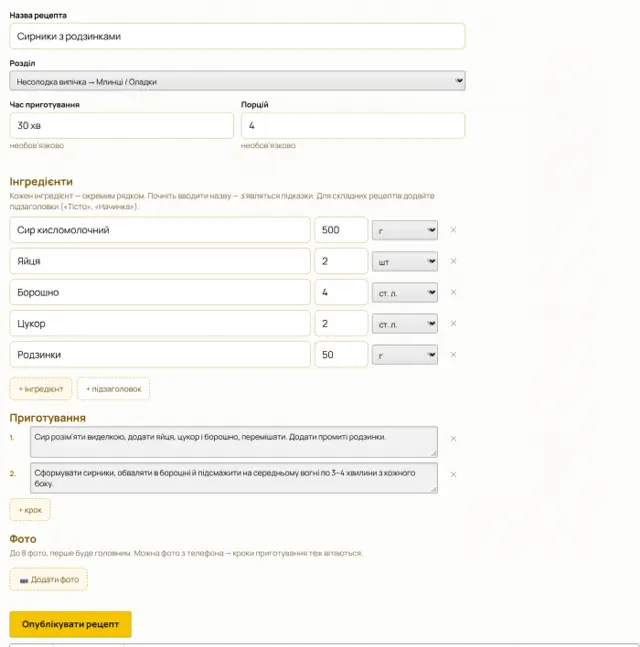This screenshot has width=640, height=647.
Task: Change unit for Цукор
Action: pos(405,324)
